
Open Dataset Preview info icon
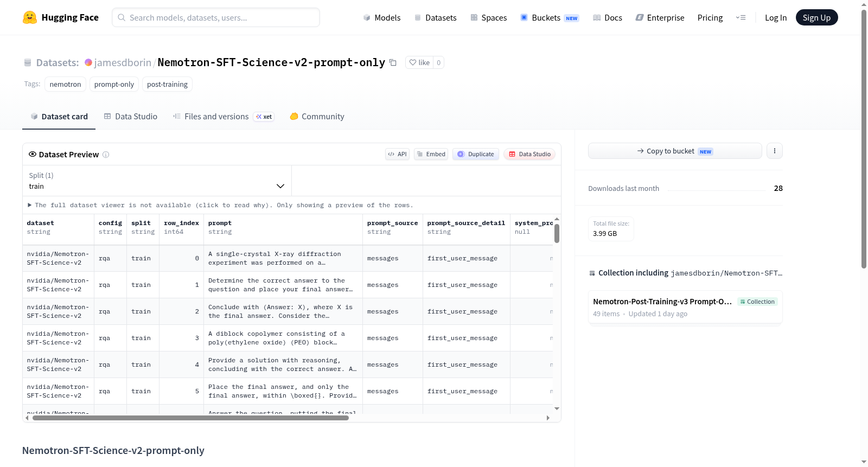106,155
